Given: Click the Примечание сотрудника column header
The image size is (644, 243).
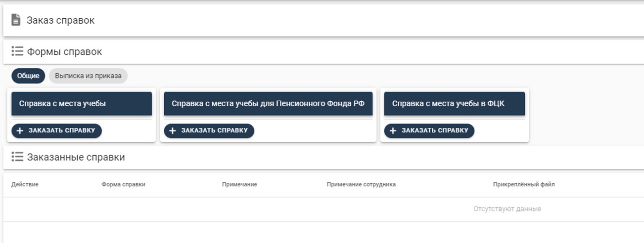Looking at the screenshot, I should pos(361,185).
